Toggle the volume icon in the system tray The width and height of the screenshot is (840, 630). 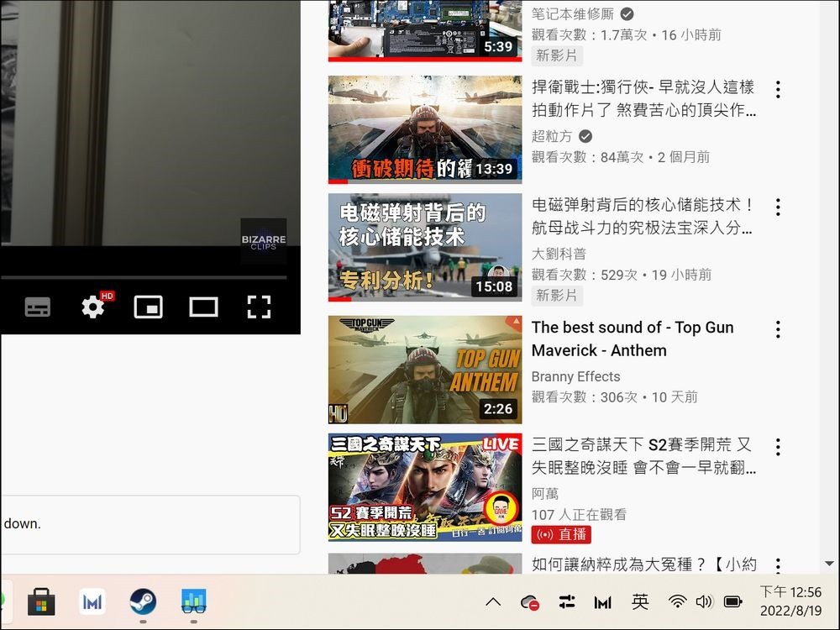pyautogui.click(x=704, y=601)
